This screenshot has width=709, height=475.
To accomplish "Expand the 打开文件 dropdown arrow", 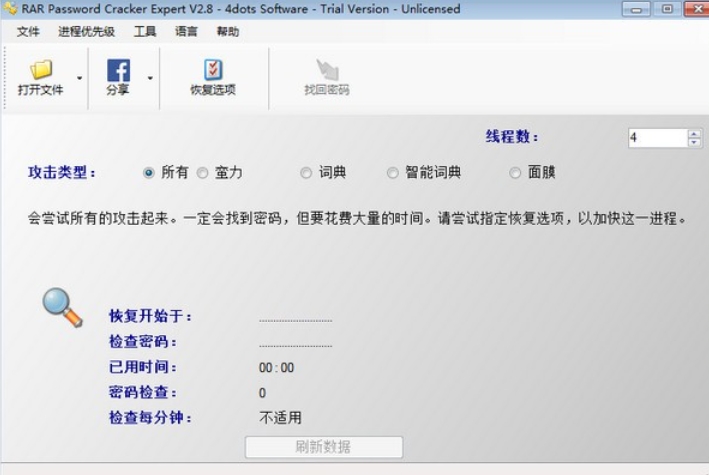I will point(80,78).
